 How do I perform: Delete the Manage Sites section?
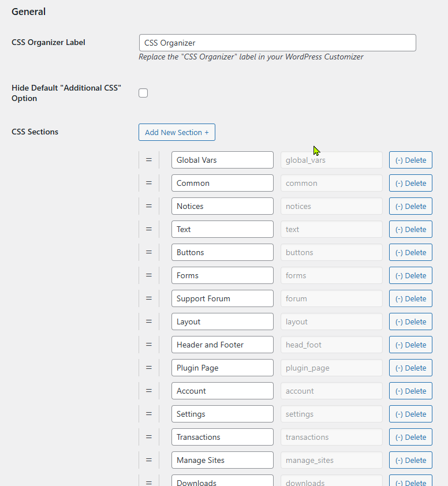tap(410, 460)
